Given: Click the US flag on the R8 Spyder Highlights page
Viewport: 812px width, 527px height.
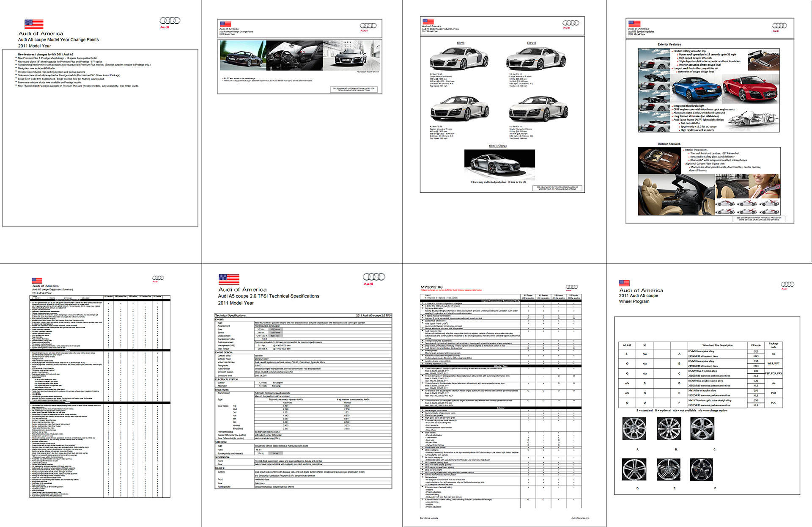Looking at the screenshot, I should tap(634, 24).
